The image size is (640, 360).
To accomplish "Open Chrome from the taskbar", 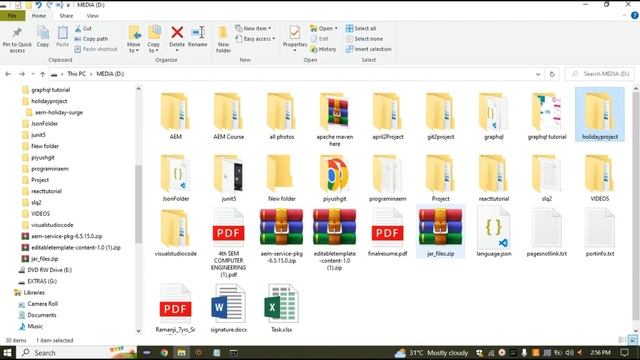I will point(164,353).
